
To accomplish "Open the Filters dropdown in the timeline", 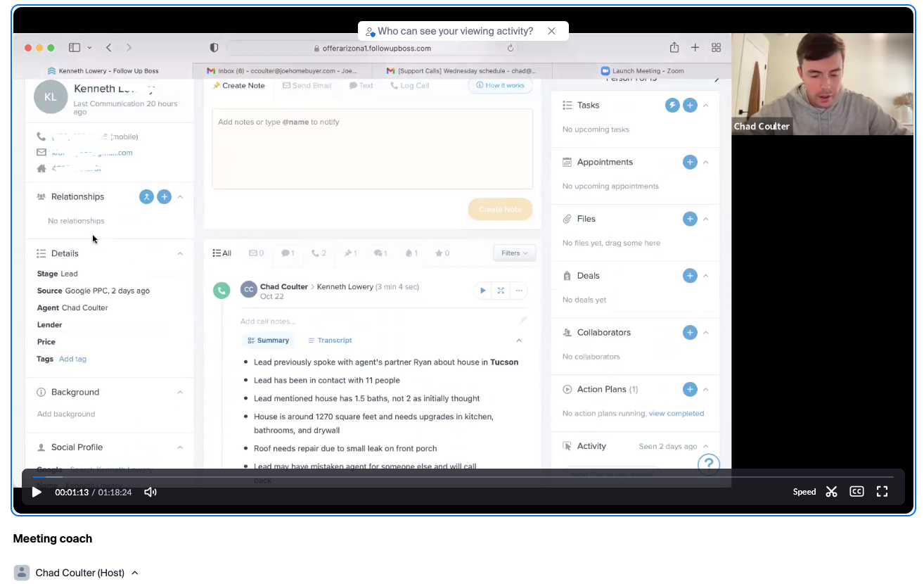I will (x=514, y=253).
